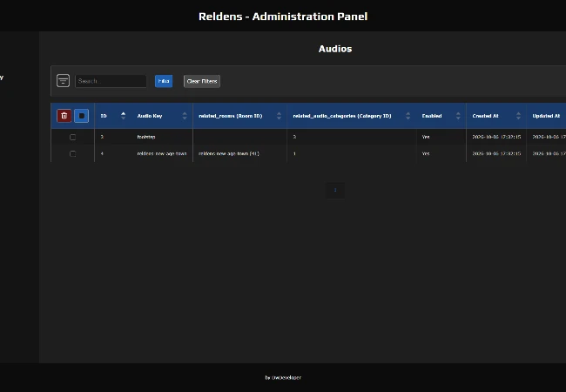
Task: Click the blue select-all square icon
Action: pos(81,116)
